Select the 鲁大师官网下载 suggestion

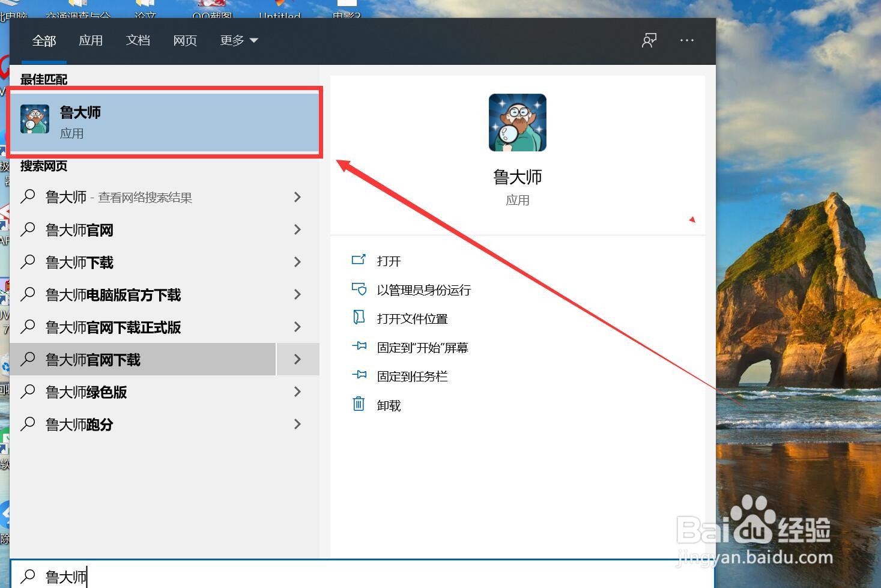pos(143,359)
